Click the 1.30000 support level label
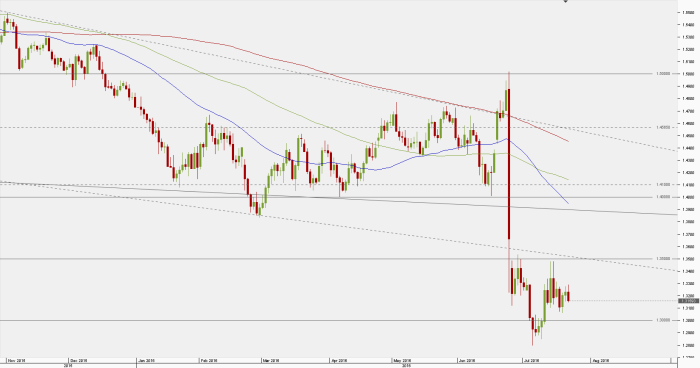This screenshot has height=368, width=700. click(663, 320)
